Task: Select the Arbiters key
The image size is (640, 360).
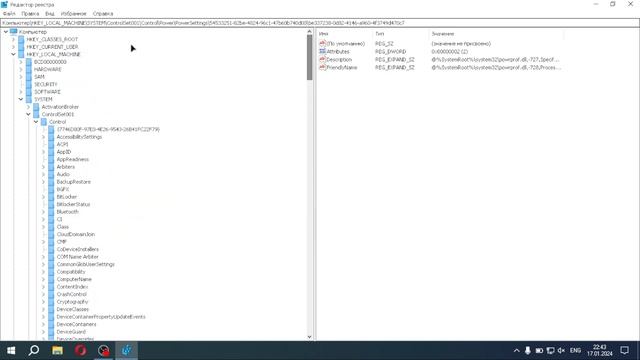Action: (x=66, y=167)
